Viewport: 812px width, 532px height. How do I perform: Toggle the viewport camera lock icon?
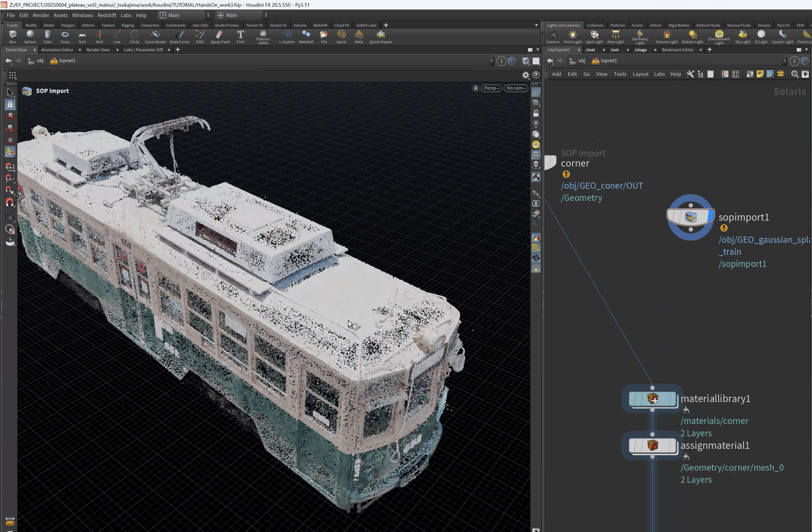coord(476,88)
